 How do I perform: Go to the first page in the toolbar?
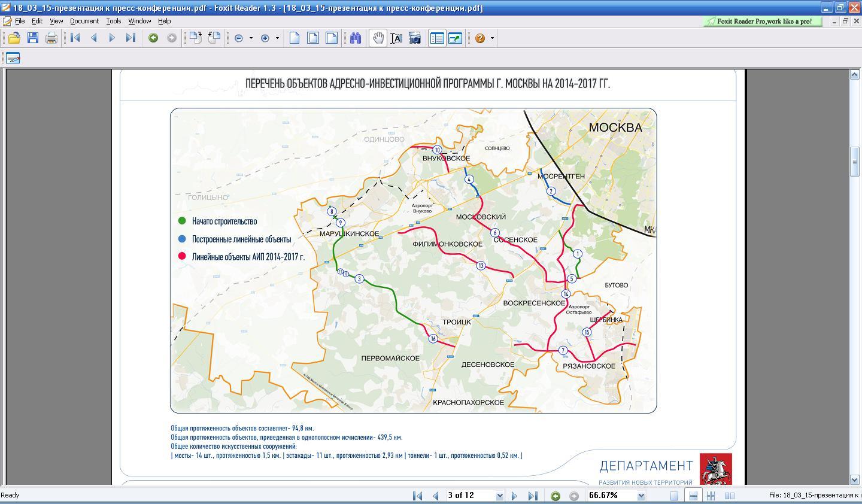click(75, 38)
